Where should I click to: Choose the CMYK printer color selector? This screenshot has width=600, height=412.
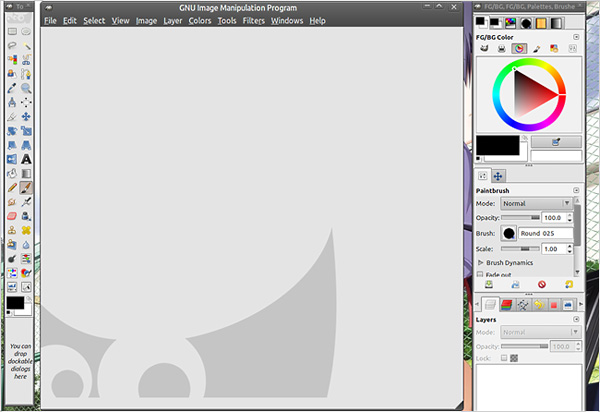(501, 49)
